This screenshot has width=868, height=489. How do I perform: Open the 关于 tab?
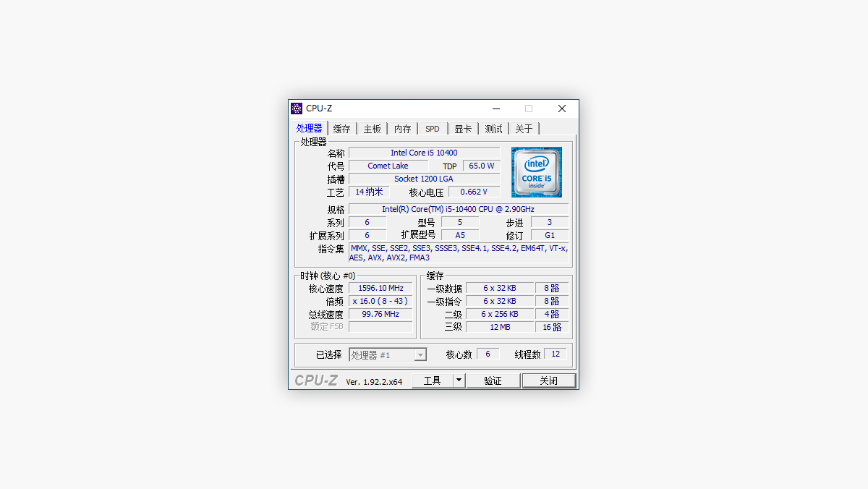point(524,129)
